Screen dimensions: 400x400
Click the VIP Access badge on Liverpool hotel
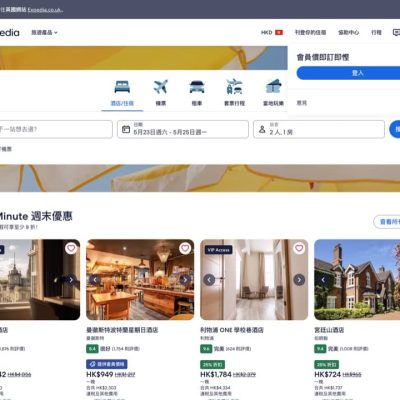218,250
